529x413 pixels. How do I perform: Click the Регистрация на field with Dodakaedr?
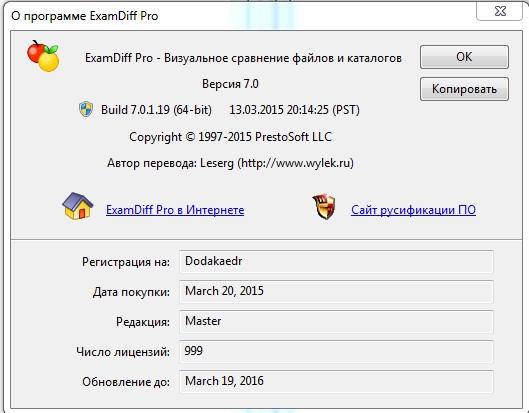(336, 261)
